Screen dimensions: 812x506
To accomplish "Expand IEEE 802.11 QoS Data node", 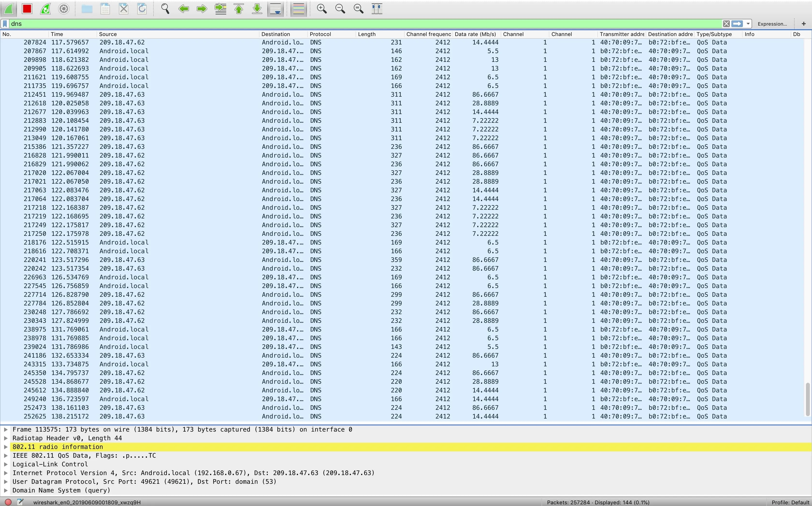I will point(6,455).
